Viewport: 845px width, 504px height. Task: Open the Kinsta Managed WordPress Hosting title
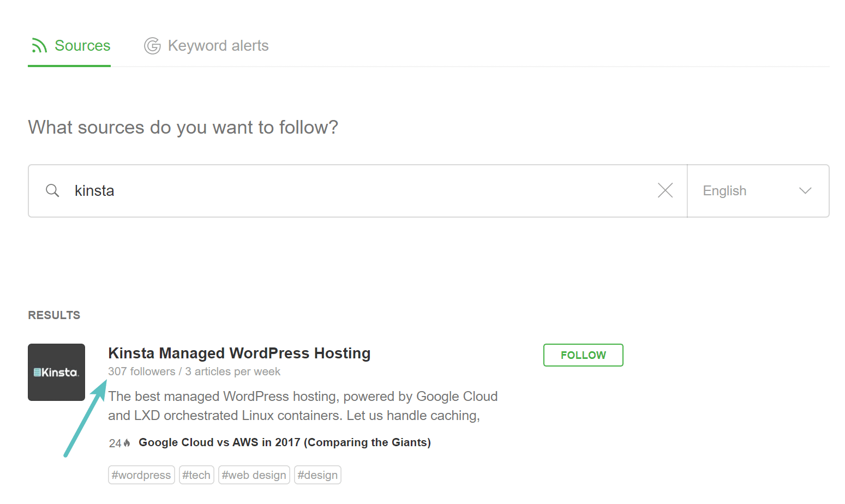tap(239, 353)
